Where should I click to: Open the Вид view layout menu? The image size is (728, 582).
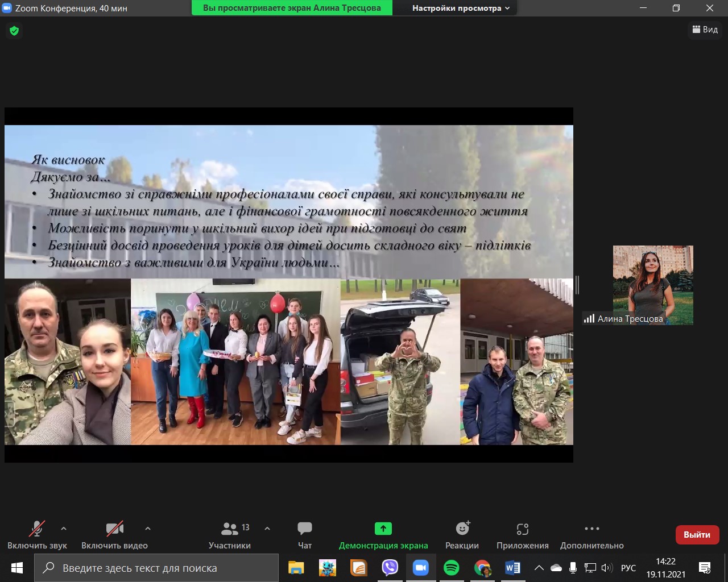pyautogui.click(x=705, y=30)
